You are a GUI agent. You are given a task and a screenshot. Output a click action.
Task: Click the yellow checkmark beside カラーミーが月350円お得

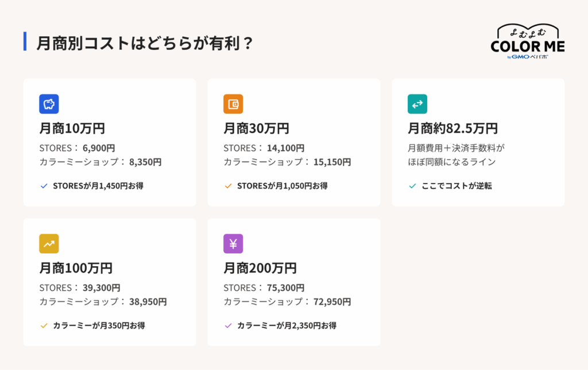click(x=44, y=325)
